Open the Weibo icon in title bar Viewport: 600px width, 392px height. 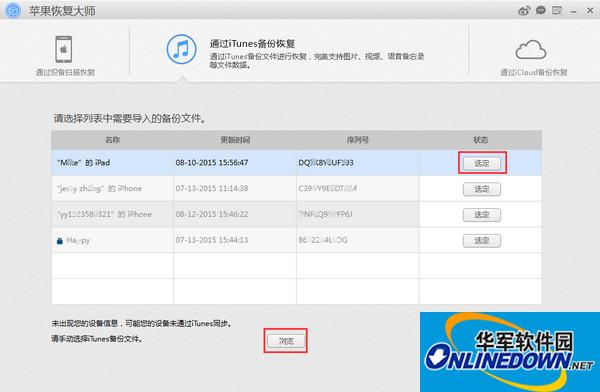pos(524,11)
